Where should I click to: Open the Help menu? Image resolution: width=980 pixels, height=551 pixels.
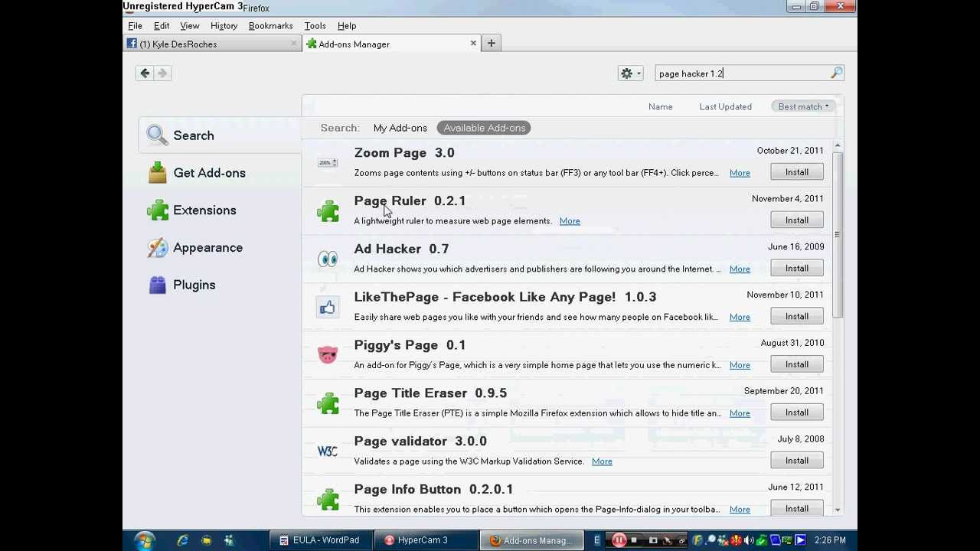(347, 26)
